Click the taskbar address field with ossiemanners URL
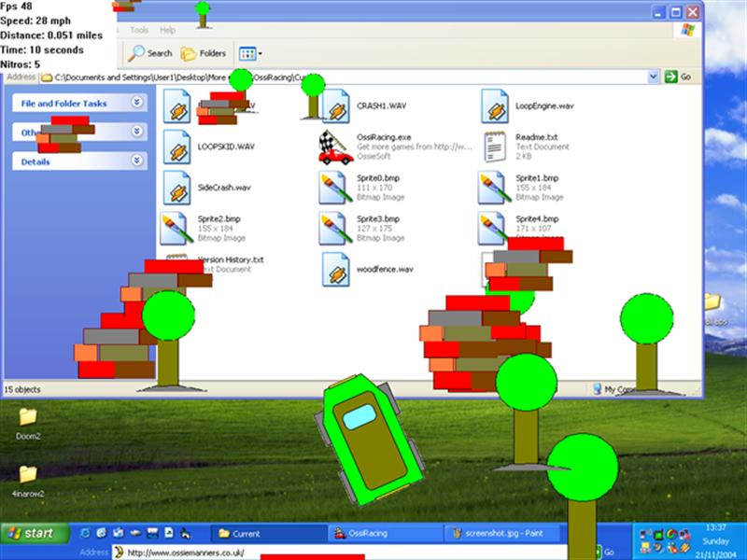Screen dimensions: 747x560 340,553
